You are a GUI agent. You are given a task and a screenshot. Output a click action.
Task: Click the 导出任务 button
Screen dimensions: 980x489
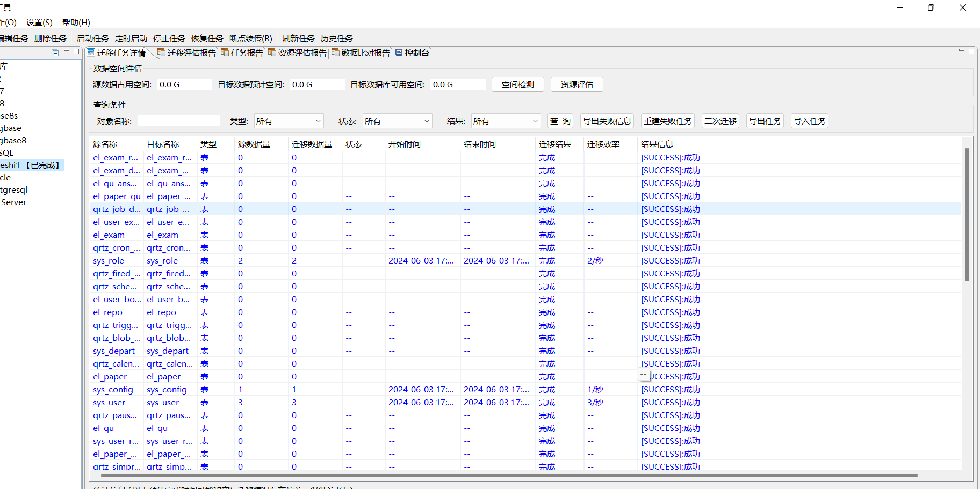click(x=765, y=121)
